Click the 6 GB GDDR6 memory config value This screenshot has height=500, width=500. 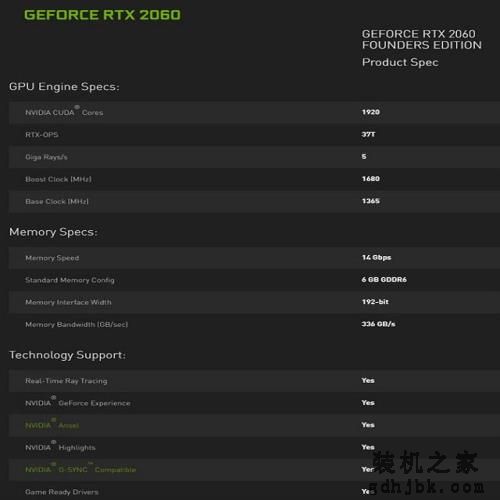(384, 280)
